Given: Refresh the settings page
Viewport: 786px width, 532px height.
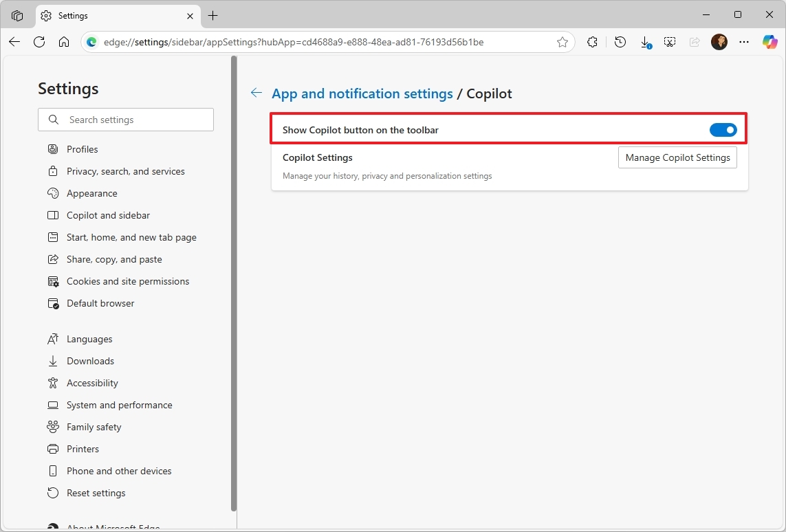Looking at the screenshot, I should (x=39, y=42).
